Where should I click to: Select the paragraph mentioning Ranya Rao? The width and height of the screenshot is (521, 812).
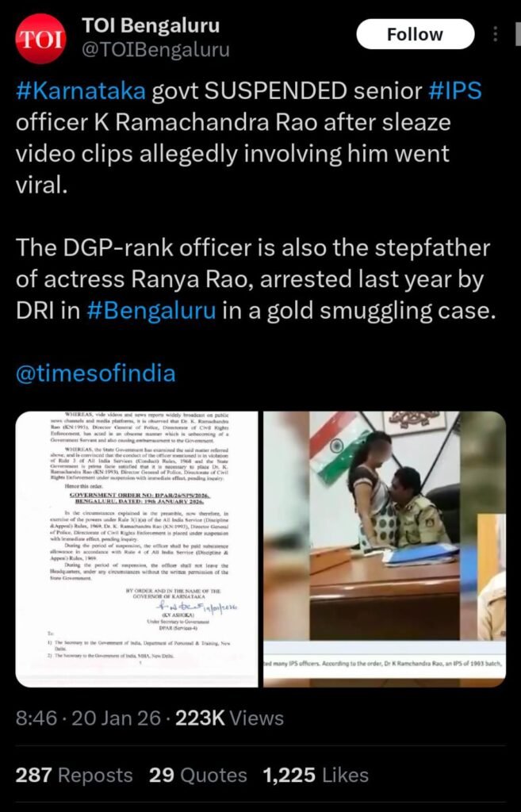(x=253, y=280)
